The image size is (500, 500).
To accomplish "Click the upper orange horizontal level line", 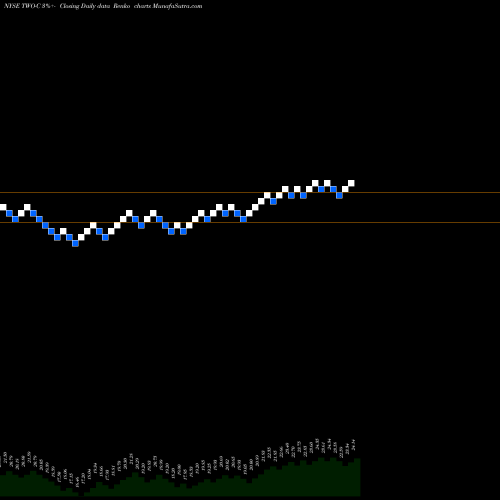I will (250, 193).
